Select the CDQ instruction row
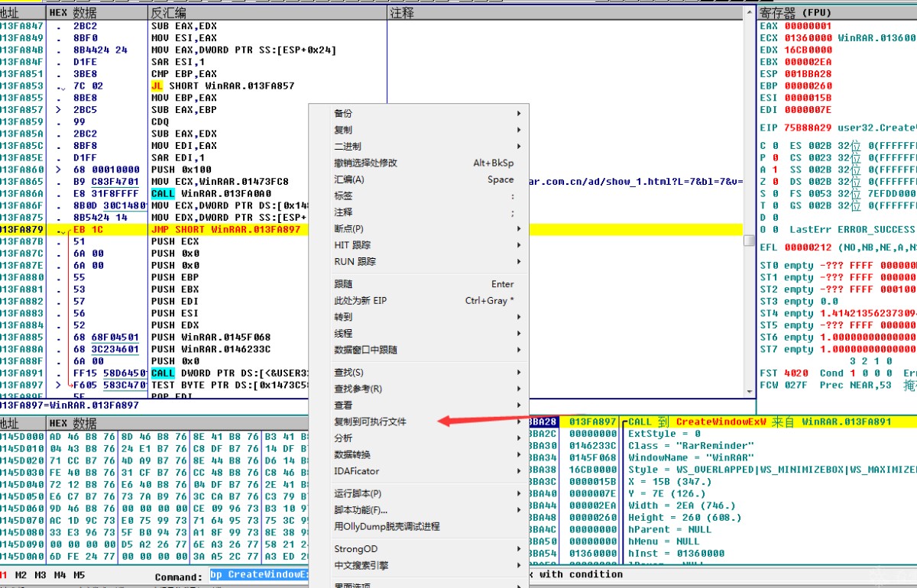The height and width of the screenshot is (588, 917). (x=160, y=121)
